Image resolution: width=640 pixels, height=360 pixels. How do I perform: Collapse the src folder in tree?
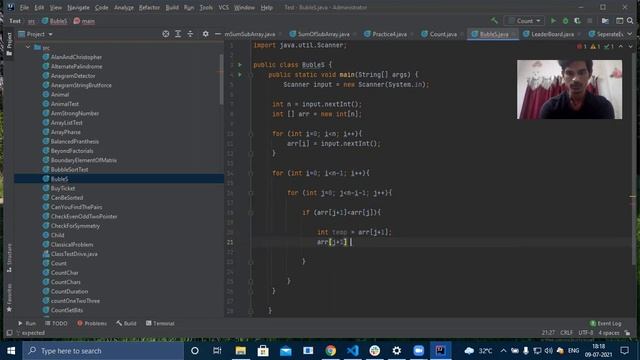[28, 47]
